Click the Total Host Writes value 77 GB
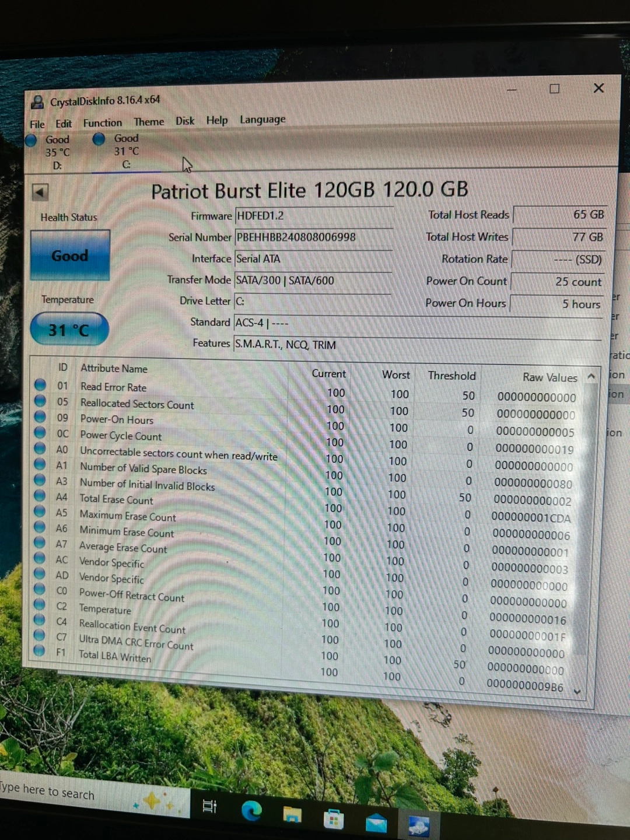This screenshot has height=840, width=630. coord(558,237)
